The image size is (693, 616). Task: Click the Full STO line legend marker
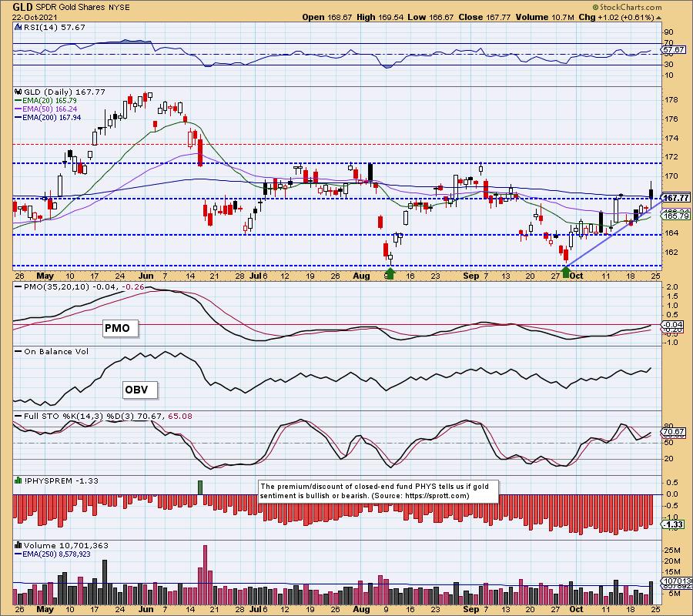tap(18, 416)
